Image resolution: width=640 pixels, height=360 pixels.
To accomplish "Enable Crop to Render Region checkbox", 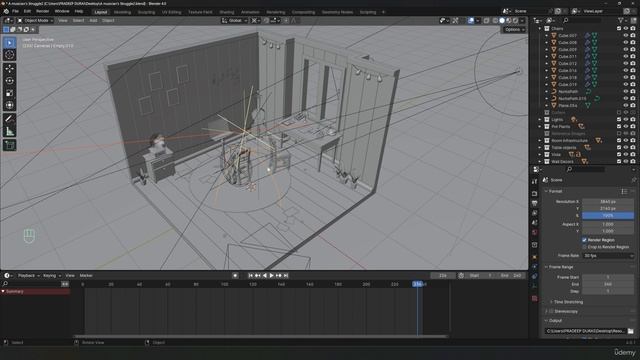I will point(584,247).
